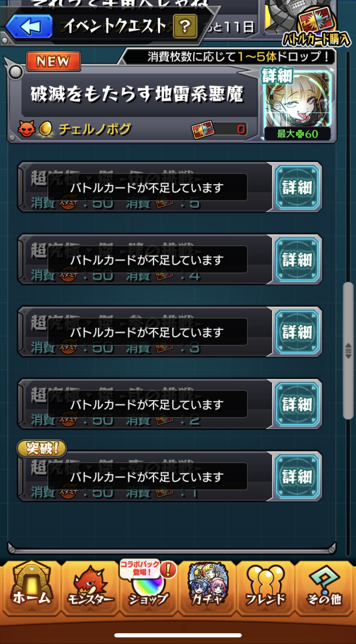Tap the 破滅をもたらす地雷系悪魔 quest title banner

click(x=137, y=94)
